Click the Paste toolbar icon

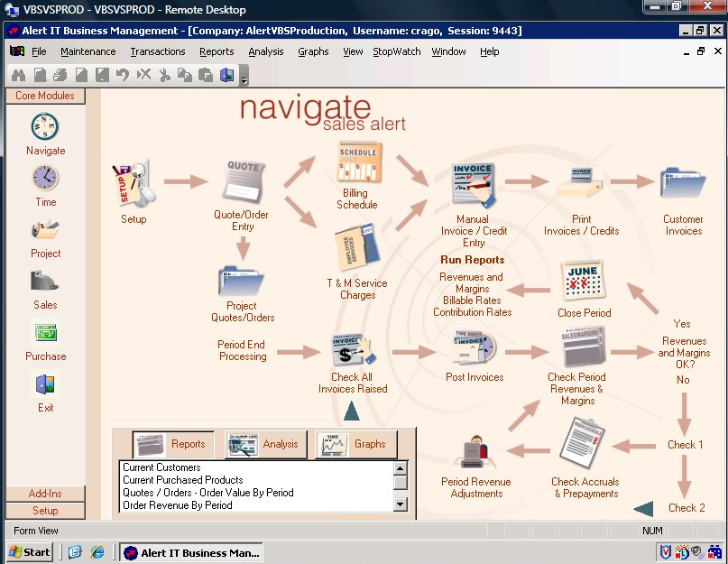click(x=205, y=75)
